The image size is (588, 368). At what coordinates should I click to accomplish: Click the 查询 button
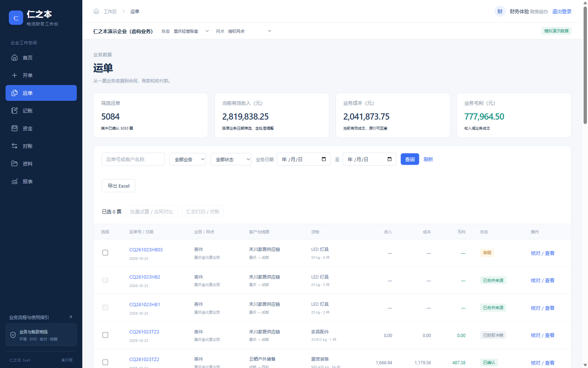(x=410, y=159)
